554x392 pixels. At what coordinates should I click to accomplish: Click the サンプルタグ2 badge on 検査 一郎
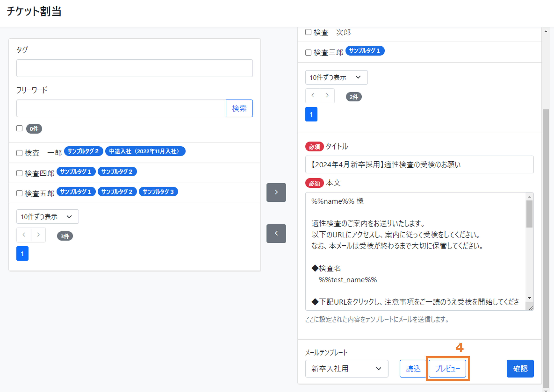tap(83, 151)
